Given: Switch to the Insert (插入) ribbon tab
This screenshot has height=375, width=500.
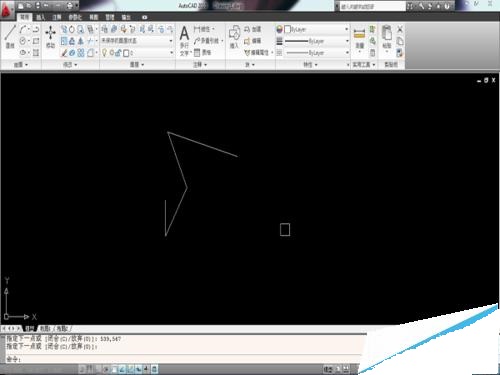Looking at the screenshot, I should point(40,17).
